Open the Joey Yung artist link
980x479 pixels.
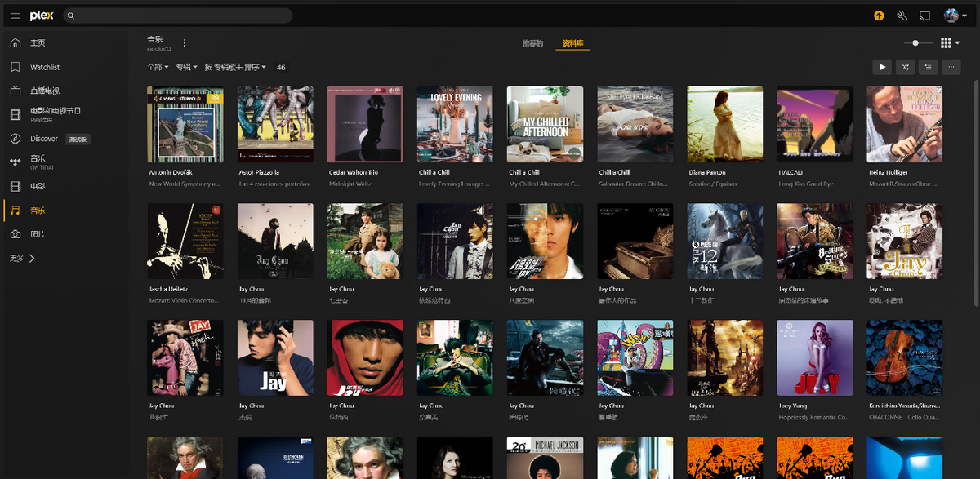coord(792,406)
